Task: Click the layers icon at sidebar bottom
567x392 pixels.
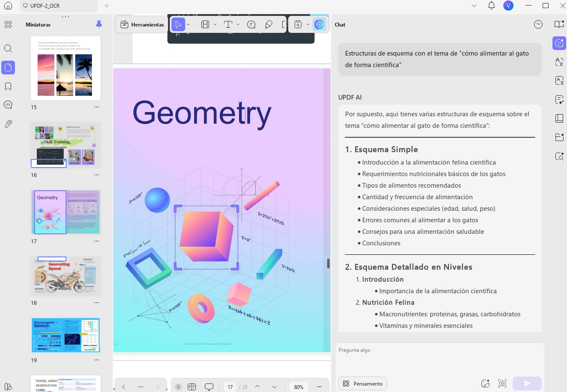Action: (x=8, y=387)
